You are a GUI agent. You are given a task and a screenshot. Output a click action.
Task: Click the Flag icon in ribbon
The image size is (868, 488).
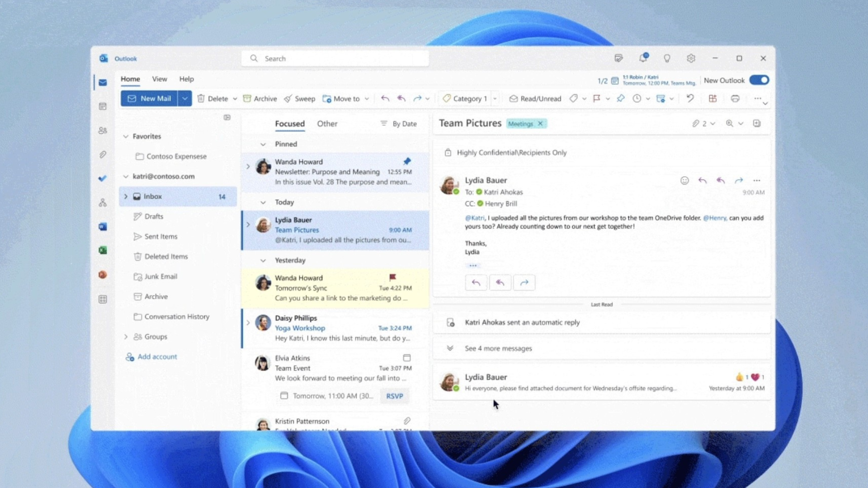(x=597, y=99)
